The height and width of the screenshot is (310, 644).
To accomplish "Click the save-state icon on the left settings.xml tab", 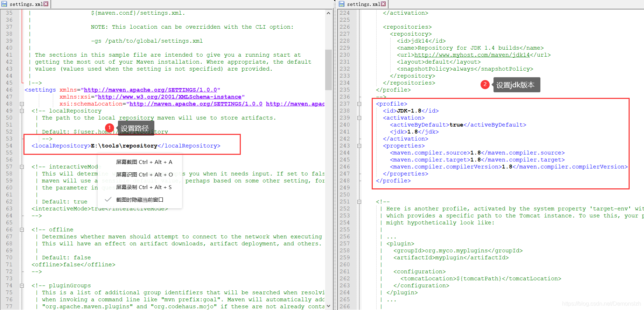I will [x=5, y=4].
